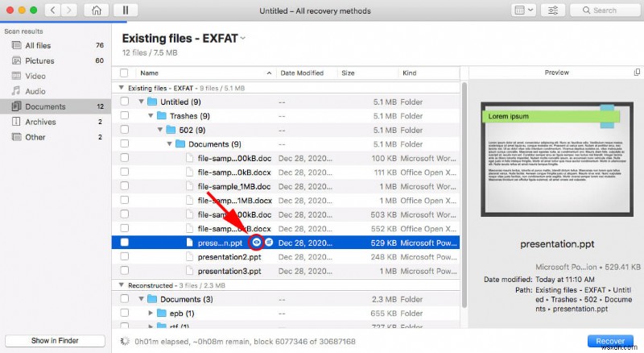Screen dimensions: 644x353
Task: Click the Trashes (9) folder icon
Action: pyautogui.click(x=162, y=115)
